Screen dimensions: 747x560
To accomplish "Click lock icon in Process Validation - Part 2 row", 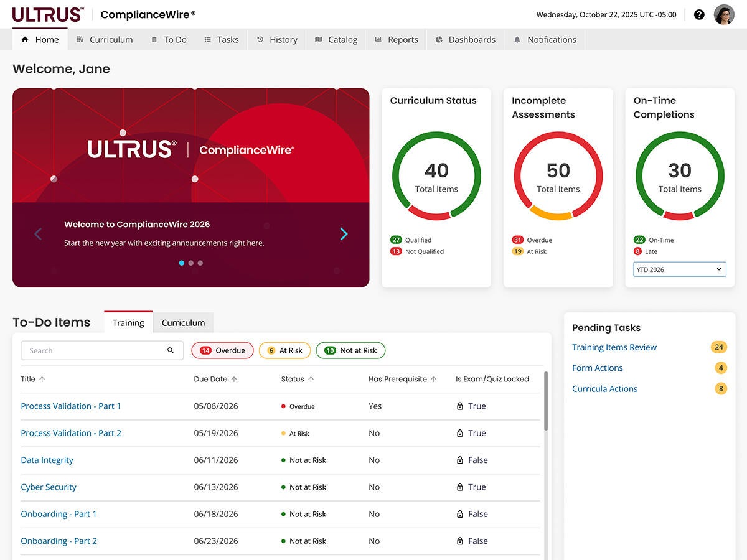I will 460,433.
